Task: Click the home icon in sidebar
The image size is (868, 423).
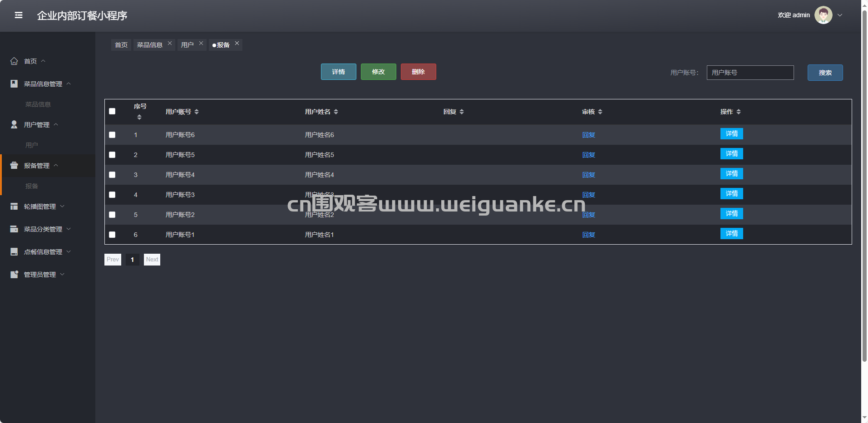Action: [x=14, y=61]
